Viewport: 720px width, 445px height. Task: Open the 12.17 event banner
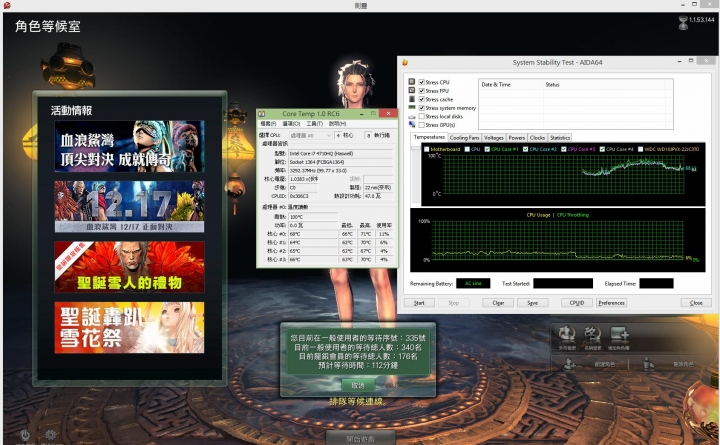point(129,206)
